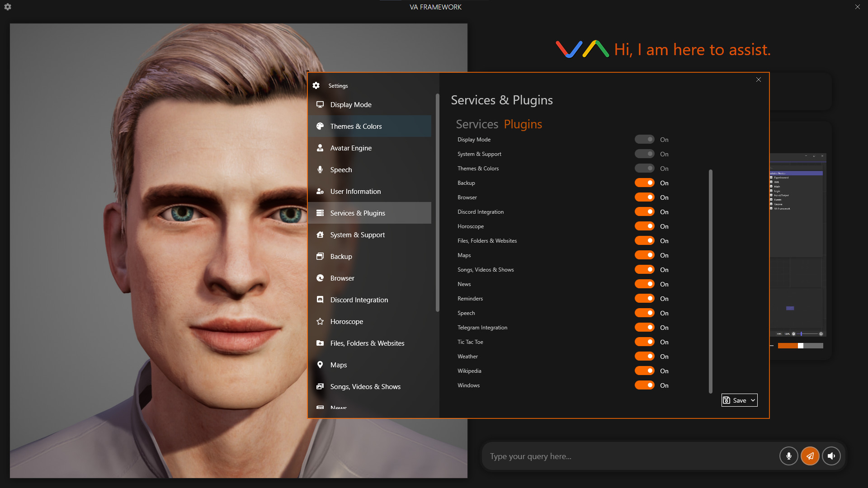Click the speaker icon next to the query bar
Image resolution: width=868 pixels, height=488 pixels.
831,456
